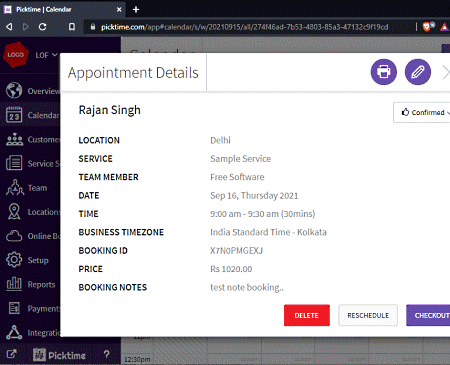Open Payments sidebar icon

click(14, 308)
